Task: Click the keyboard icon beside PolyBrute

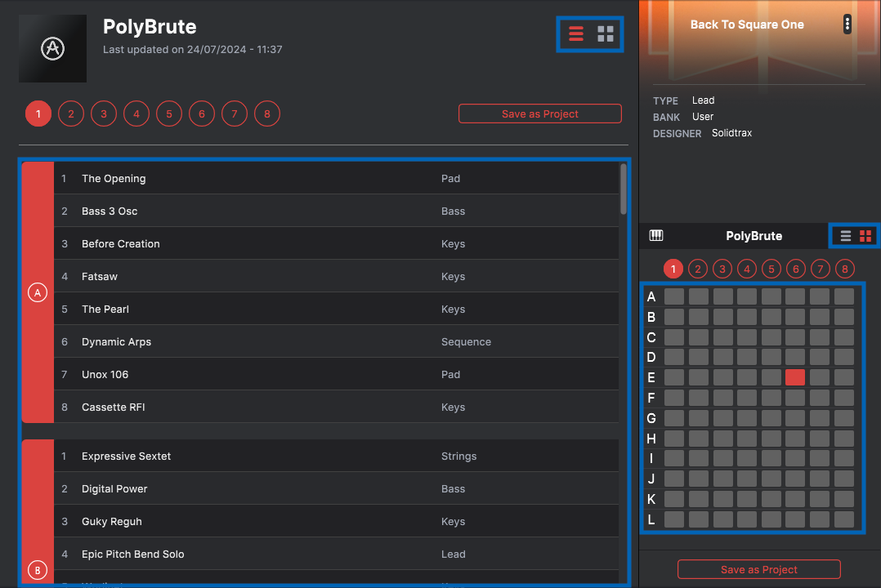Action: [656, 235]
